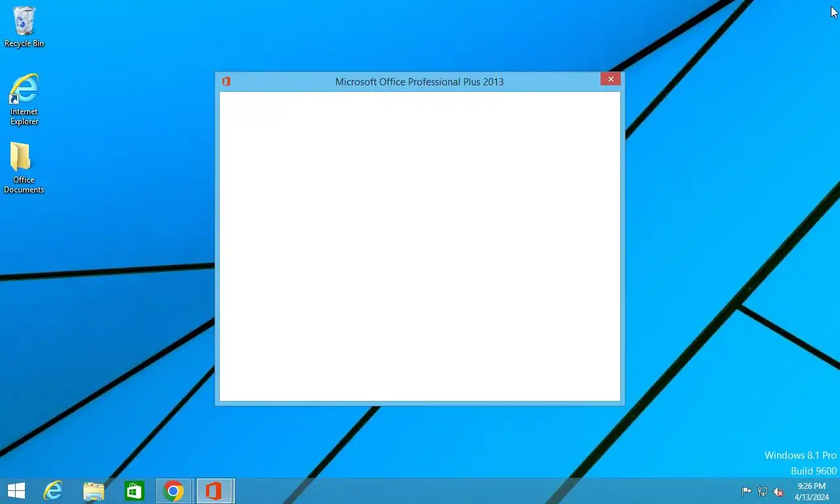Viewport: 840px width, 504px height.
Task: Click the Office Documents label text
Action: pyautogui.click(x=24, y=184)
